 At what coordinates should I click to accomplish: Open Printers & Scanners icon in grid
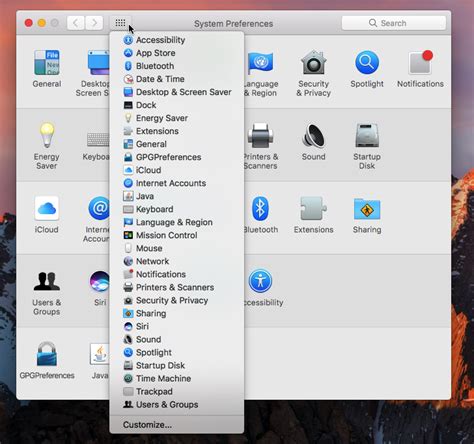260,136
